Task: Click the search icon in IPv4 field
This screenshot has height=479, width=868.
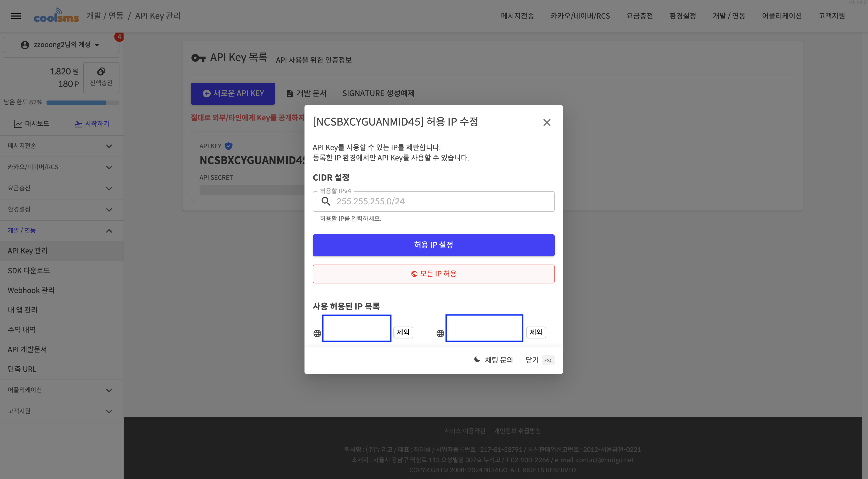Action: [325, 202]
